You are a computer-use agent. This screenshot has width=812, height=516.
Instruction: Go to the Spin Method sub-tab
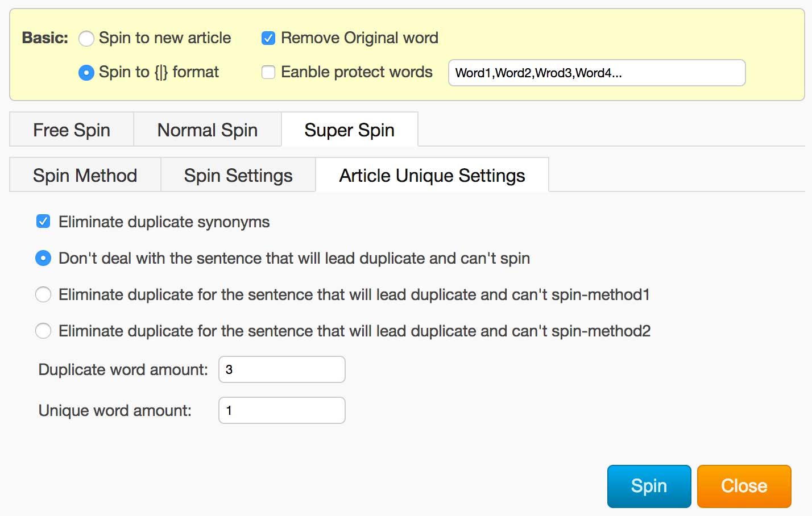(85, 176)
